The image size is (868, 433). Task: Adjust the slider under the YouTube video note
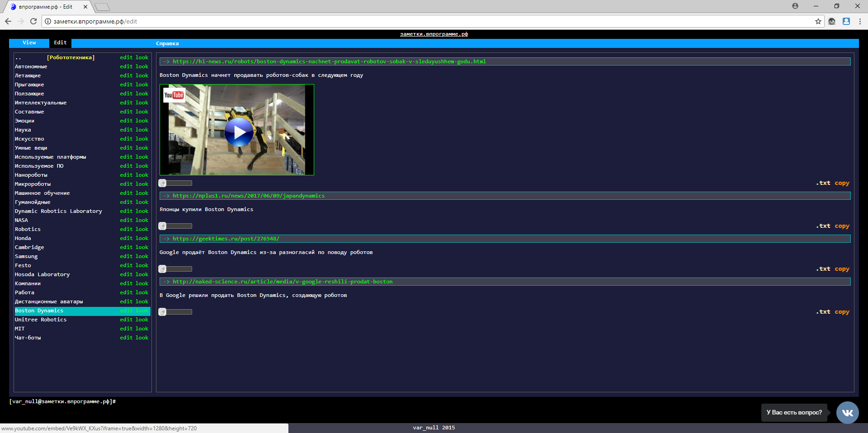coord(175,183)
